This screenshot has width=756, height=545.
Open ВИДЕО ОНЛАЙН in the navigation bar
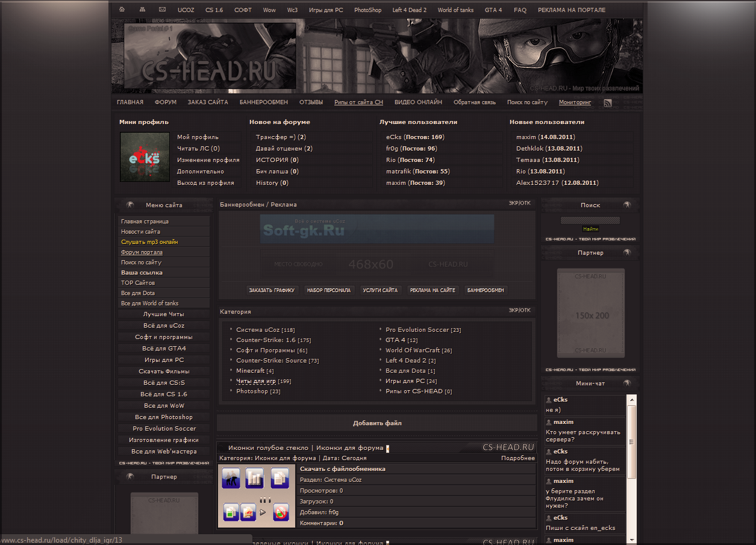click(x=418, y=102)
